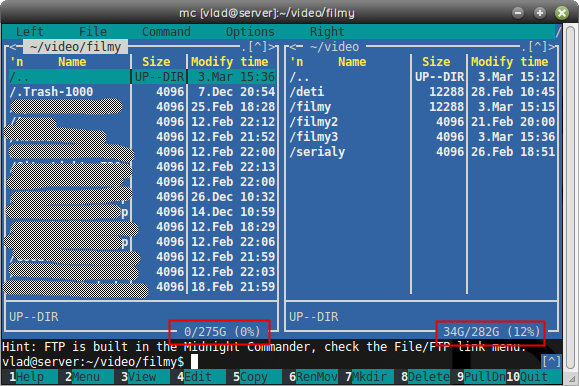The height and width of the screenshot is (386, 579).
Task: Sort left panel by Name column header
Action: pos(72,62)
